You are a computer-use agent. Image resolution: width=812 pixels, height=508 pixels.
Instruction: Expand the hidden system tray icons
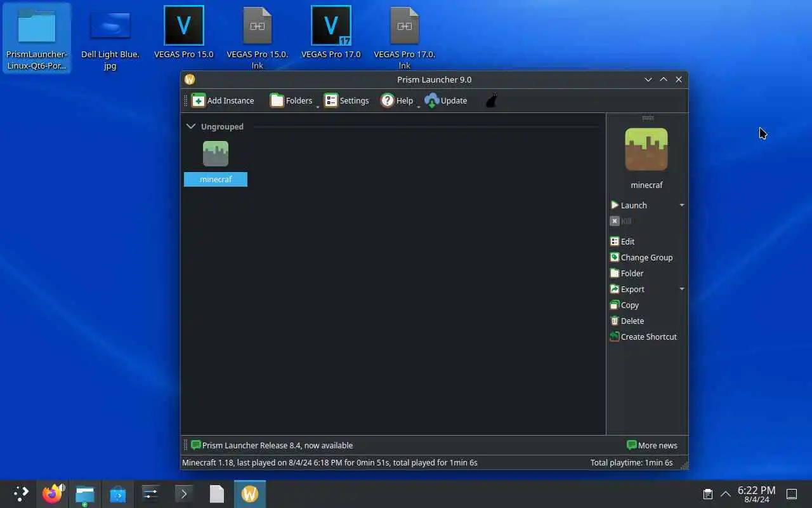726,494
